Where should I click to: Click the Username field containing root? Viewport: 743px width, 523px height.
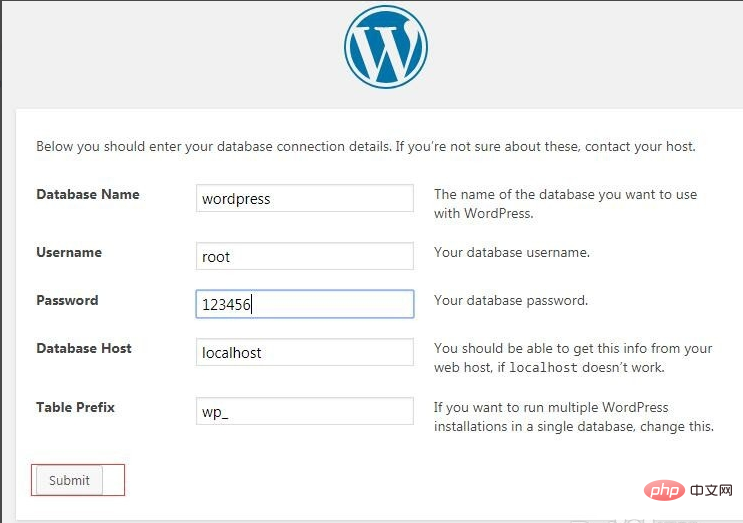coord(305,256)
